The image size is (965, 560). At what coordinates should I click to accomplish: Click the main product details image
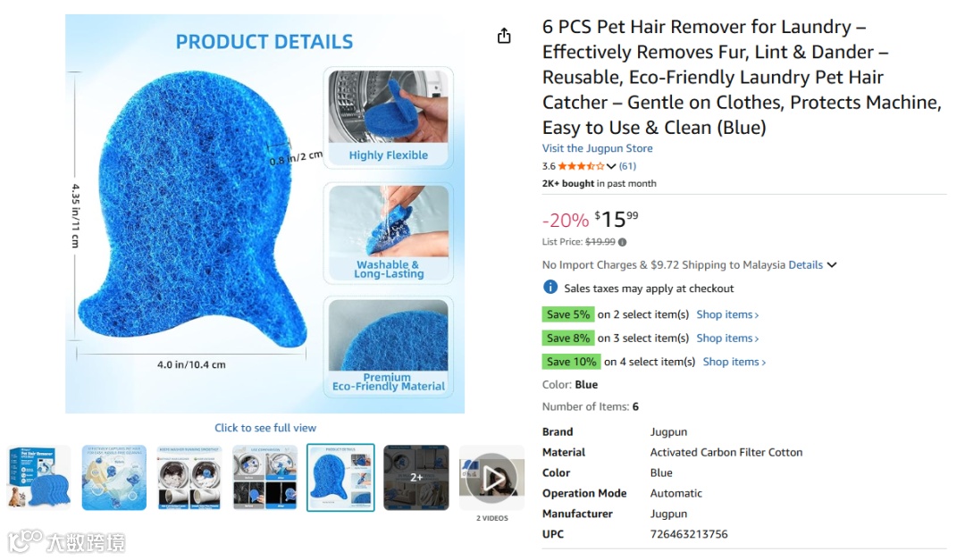pos(264,213)
